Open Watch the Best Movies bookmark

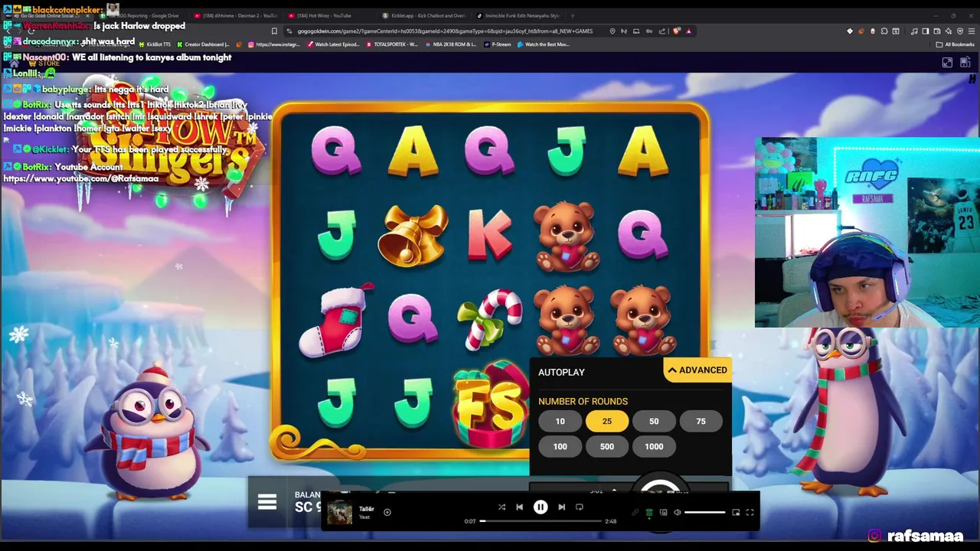point(544,44)
